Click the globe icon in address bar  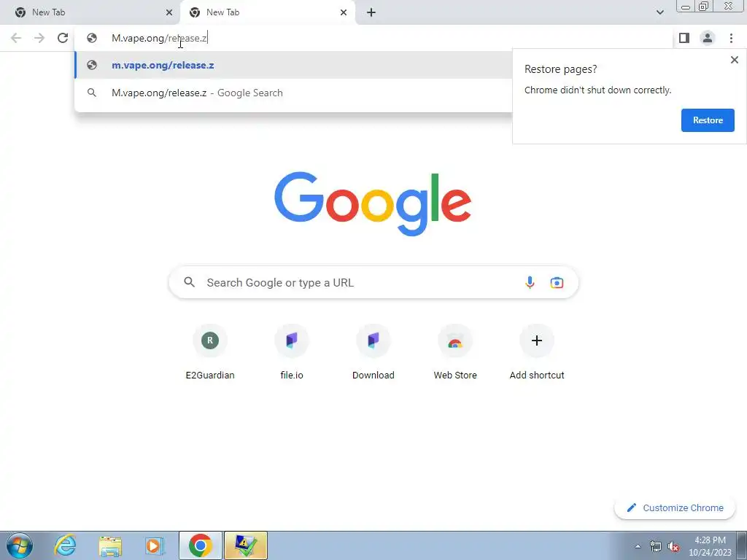pos(92,38)
